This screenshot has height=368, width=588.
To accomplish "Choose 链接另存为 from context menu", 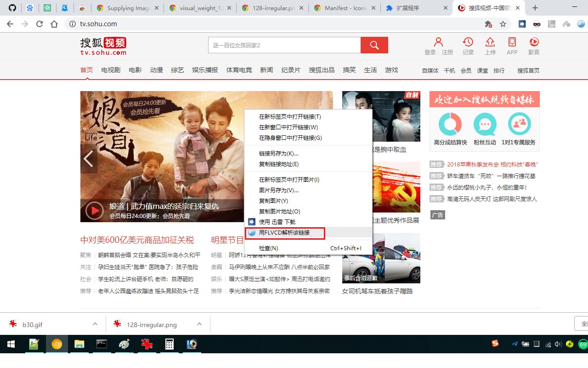I will point(308,154).
